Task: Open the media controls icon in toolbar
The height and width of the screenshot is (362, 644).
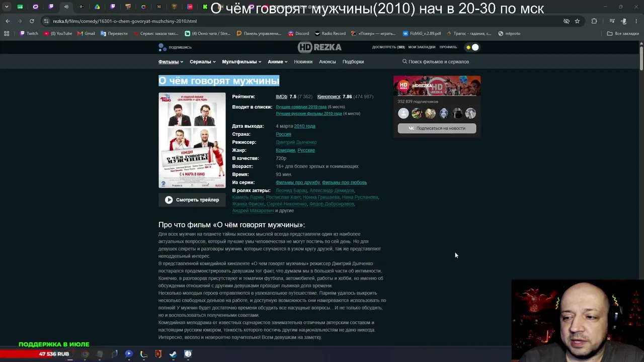Action: [x=612, y=21]
